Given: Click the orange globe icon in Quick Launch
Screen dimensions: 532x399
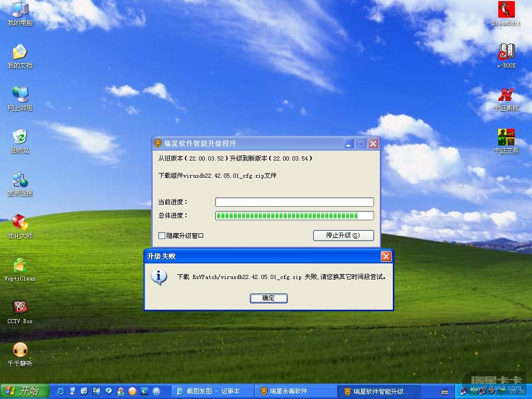Looking at the screenshot, I should click(x=132, y=391).
